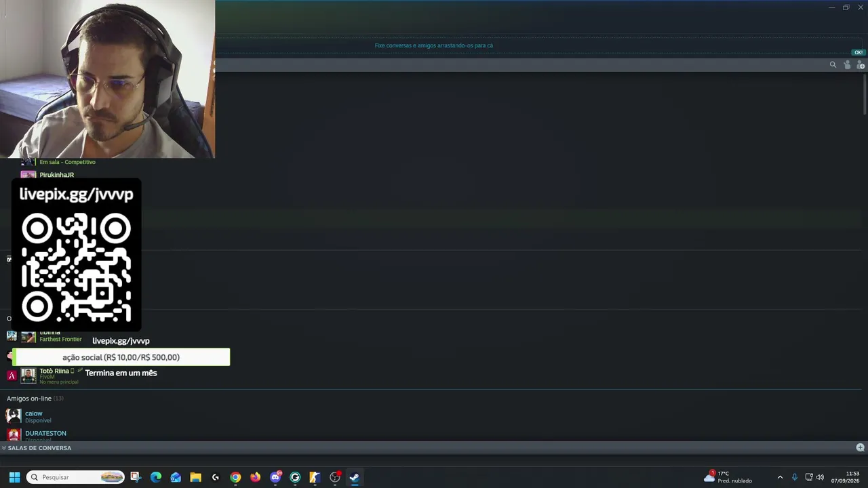Dismiss the hint with the OK! button
Screen dimensions: 868x488
(x=858, y=52)
